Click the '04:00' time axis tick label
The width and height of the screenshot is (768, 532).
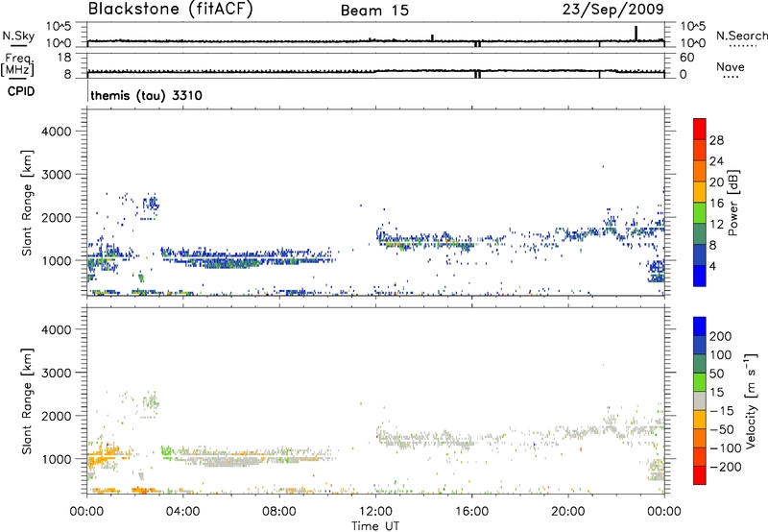click(183, 512)
